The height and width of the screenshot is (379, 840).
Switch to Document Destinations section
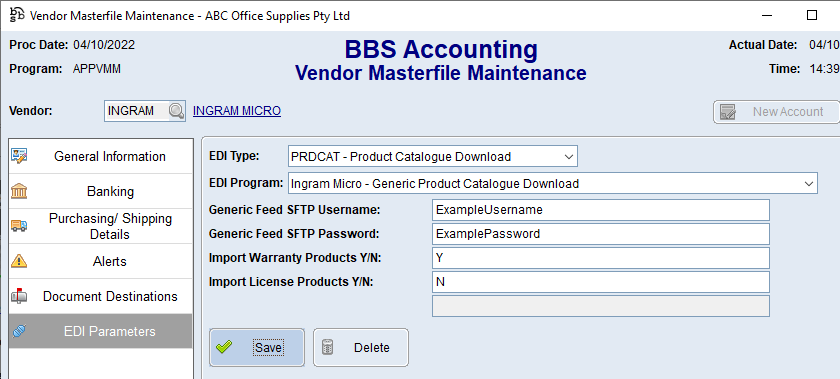click(101, 296)
